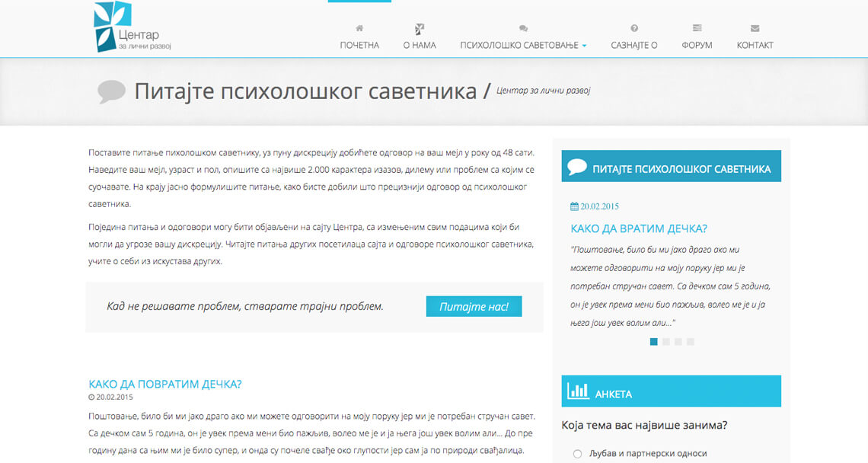The image size is (868, 463).
Task: Click the 20.02.2015 date under the article title
Action: coord(114,397)
